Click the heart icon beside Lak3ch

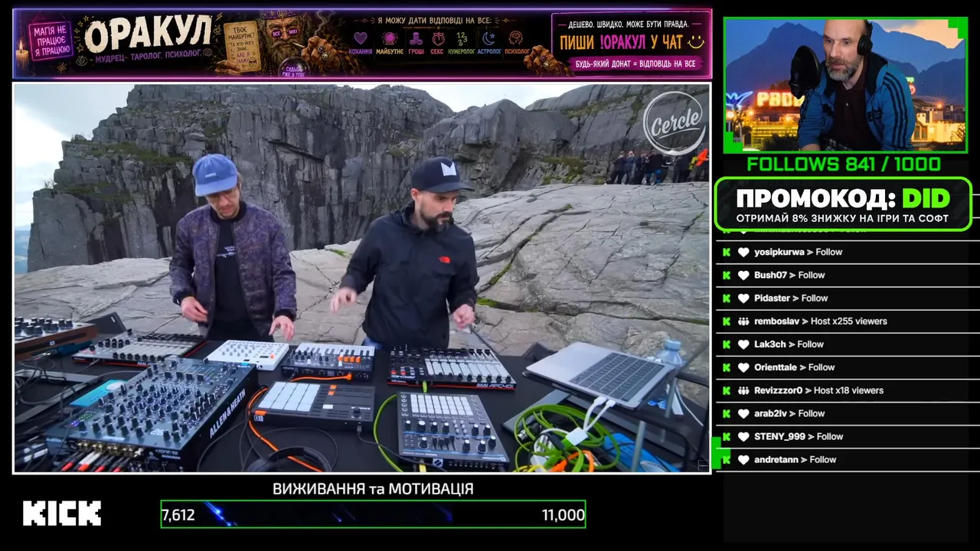(743, 344)
